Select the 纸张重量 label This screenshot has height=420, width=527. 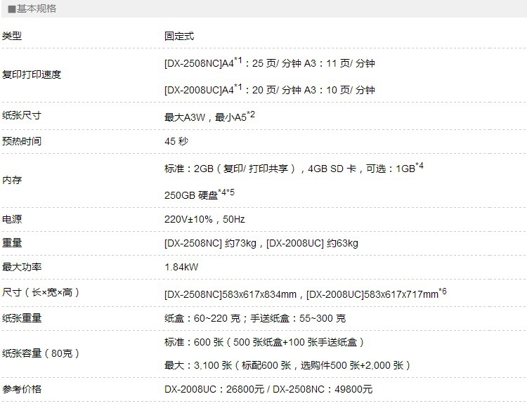22,317
